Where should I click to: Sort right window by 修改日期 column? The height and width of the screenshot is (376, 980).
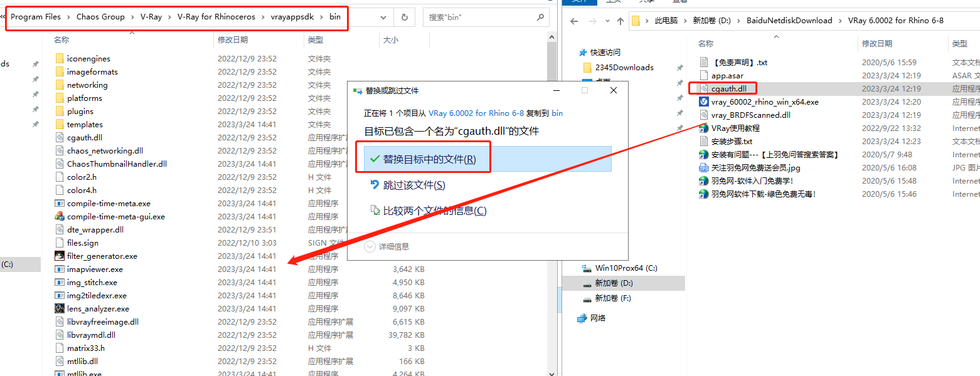click(877, 43)
